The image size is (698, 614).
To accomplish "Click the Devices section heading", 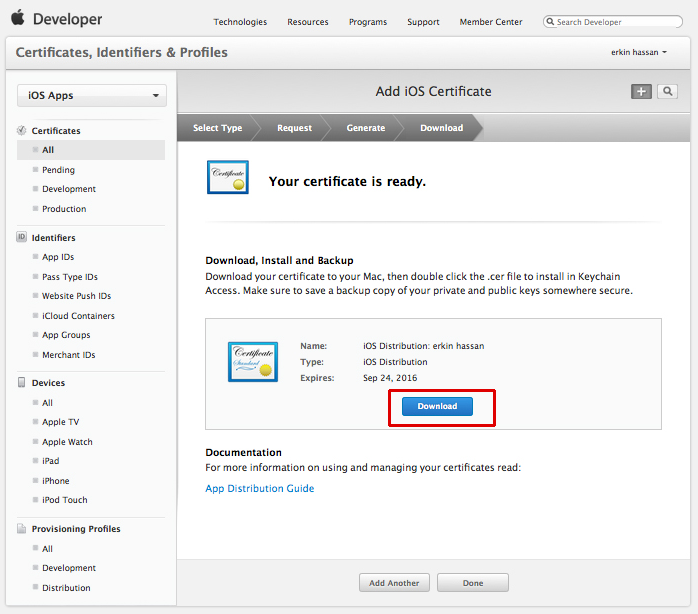I will click(48, 383).
